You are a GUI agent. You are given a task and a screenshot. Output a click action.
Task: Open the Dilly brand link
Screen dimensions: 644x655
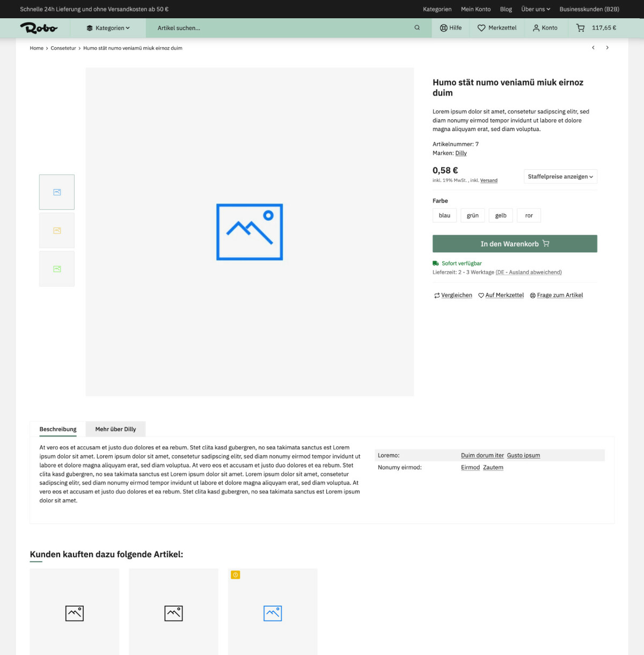[x=461, y=153]
